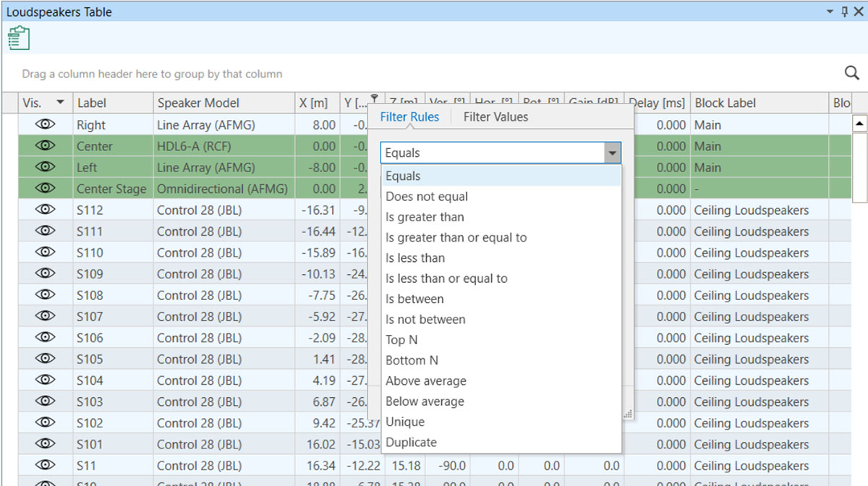Toggle visibility of speaker S106
Image resolution: width=868 pixels, height=486 pixels.
pos(45,337)
